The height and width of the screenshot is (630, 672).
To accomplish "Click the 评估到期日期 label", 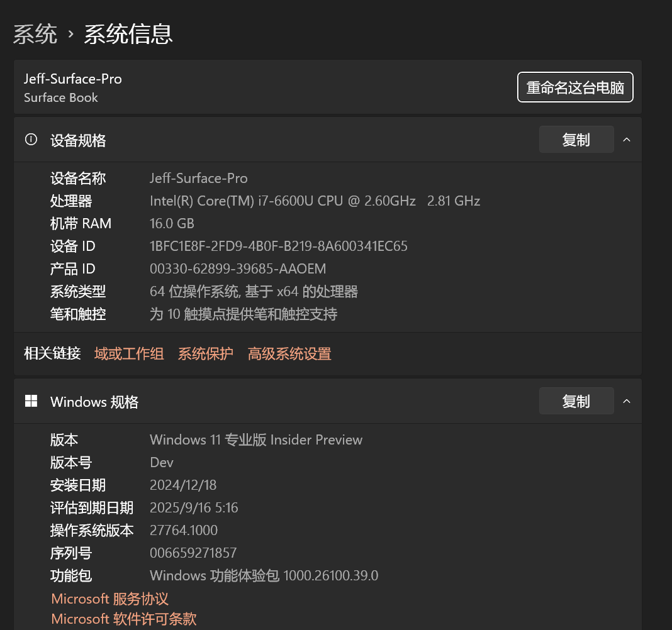I will [92, 508].
